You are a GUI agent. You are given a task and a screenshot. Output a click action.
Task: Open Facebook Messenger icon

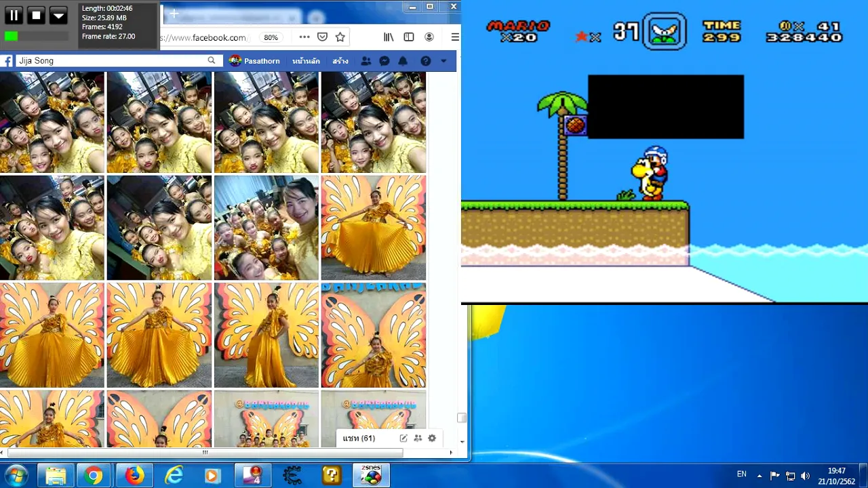[384, 61]
